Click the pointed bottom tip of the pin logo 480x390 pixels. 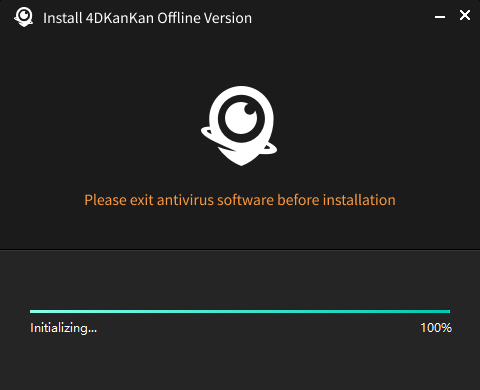click(x=241, y=163)
